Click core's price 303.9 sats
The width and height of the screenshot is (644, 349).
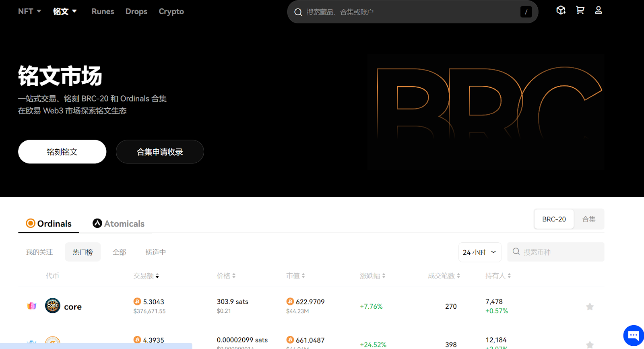(x=233, y=302)
